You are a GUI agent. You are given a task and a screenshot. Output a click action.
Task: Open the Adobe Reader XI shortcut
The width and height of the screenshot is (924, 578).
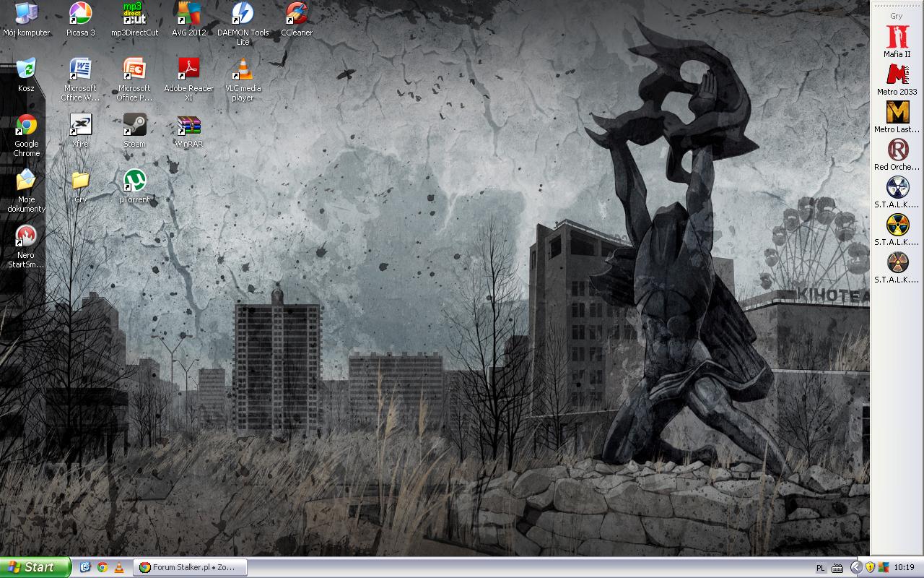coord(188,79)
